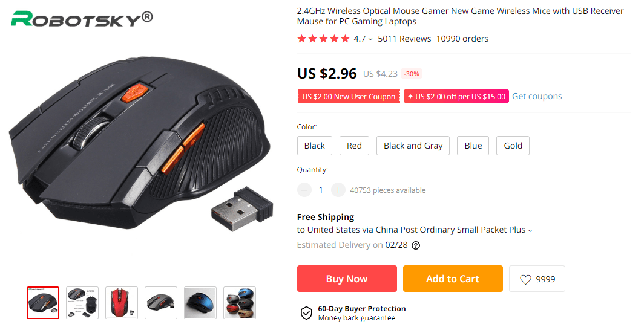Expand the China Post shipping method dropdown
The image size is (644, 330).
point(530,230)
